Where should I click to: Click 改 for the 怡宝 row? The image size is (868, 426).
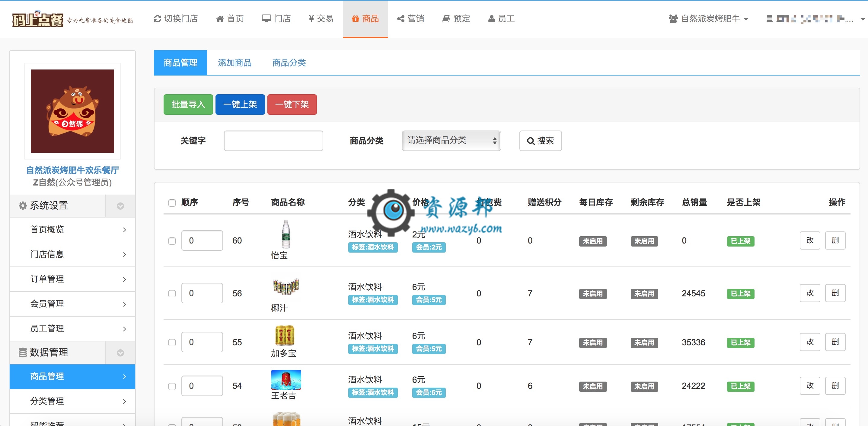(x=810, y=240)
